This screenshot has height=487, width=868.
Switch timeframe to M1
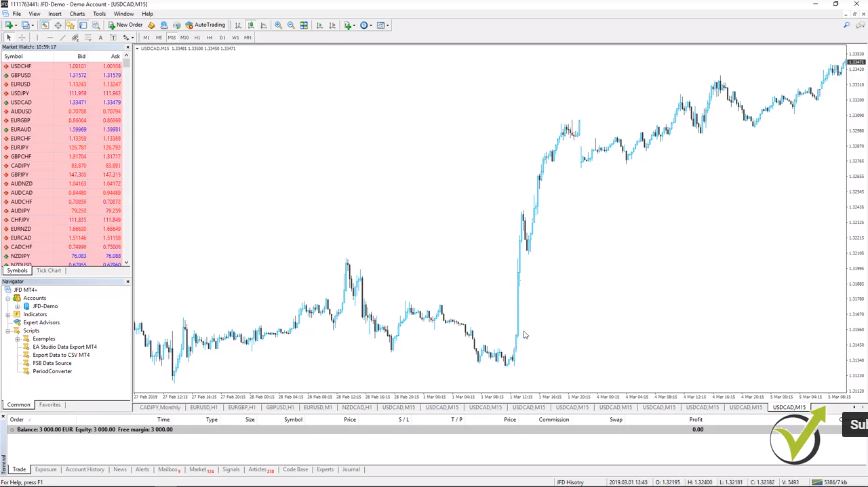click(x=146, y=38)
